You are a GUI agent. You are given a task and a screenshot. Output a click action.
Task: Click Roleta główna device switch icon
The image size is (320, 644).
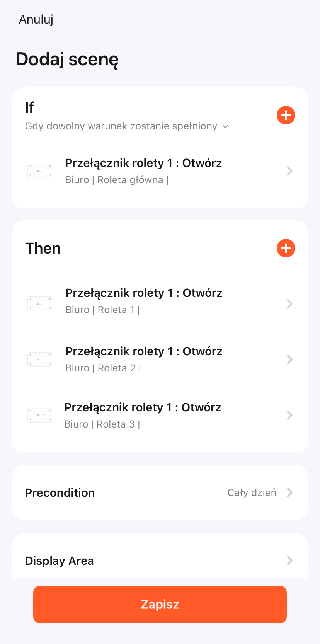coord(40,171)
